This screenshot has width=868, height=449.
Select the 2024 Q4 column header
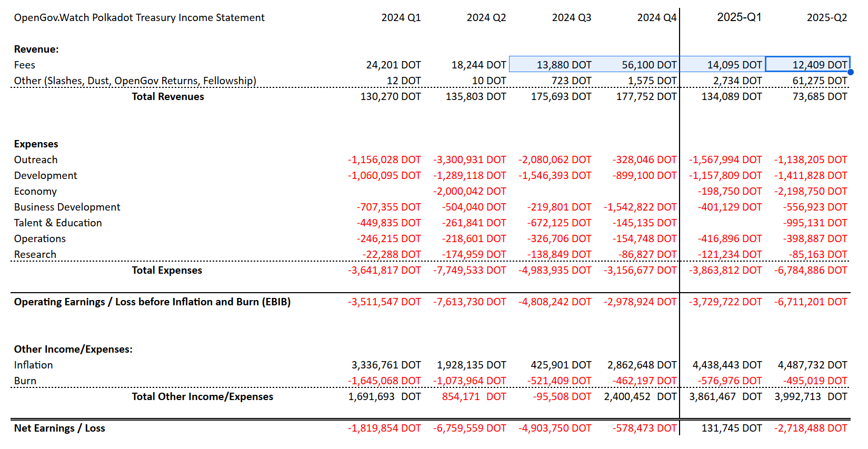[657, 17]
